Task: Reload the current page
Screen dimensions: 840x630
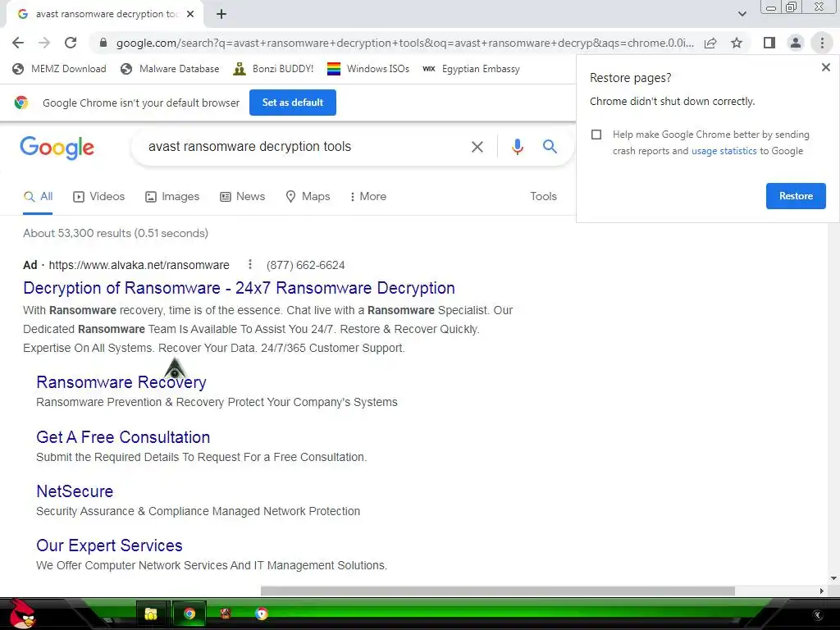Action: point(71,43)
